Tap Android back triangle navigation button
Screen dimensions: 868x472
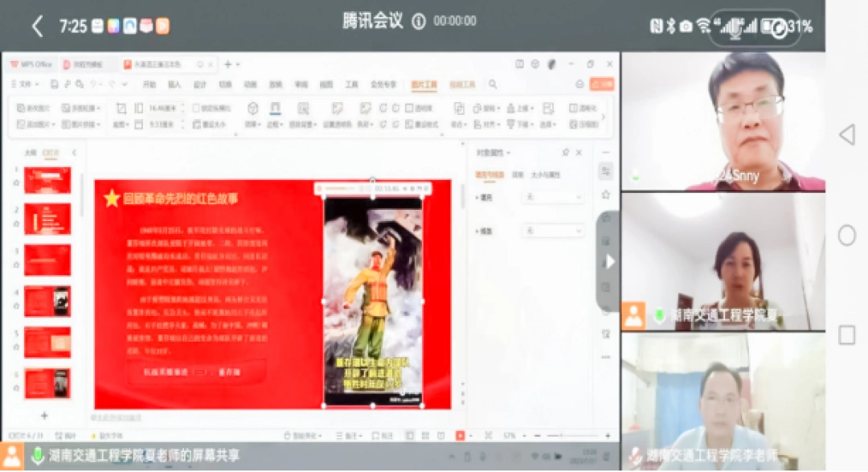(x=846, y=134)
